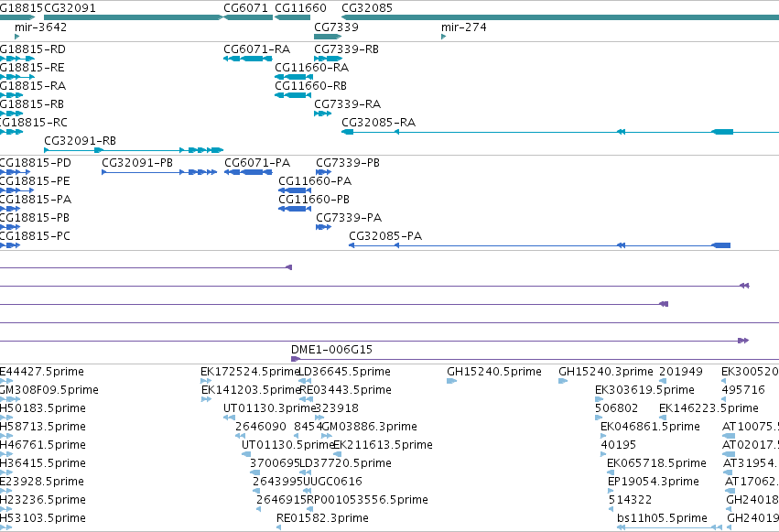Click the CG32085 gene label
The height and width of the screenshot is (532, 779).
[367, 8]
